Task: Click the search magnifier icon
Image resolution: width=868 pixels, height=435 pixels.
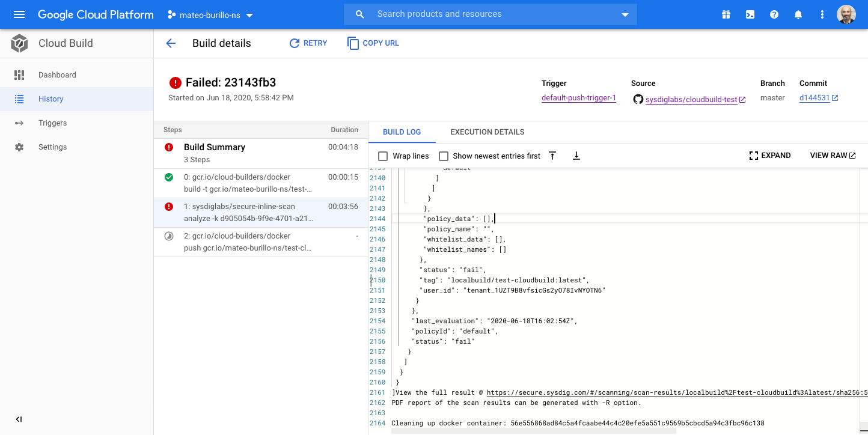Action: point(360,14)
